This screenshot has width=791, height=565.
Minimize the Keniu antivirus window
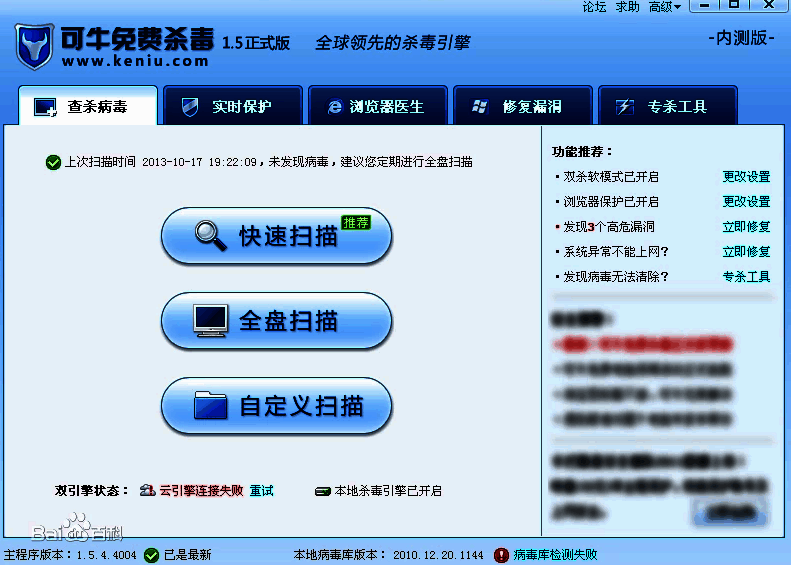pyautogui.click(x=705, y=6)
